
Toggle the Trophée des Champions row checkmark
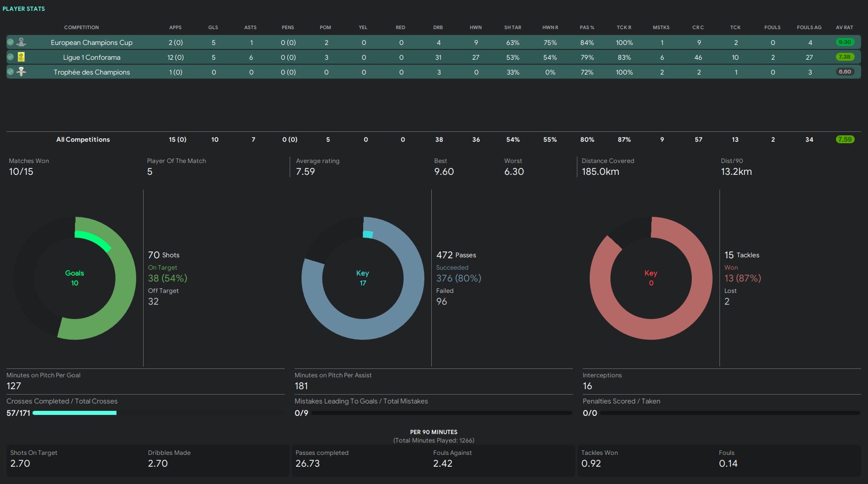click(x=10, y=72)
